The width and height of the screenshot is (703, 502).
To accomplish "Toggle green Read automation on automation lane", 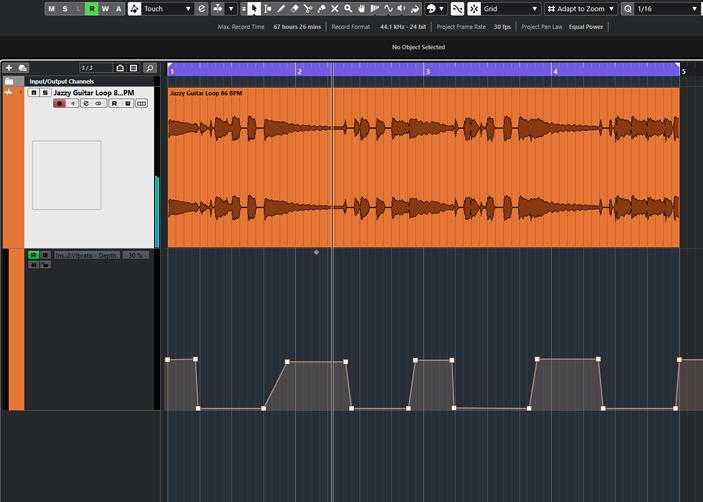I will [x=33, y=255].
